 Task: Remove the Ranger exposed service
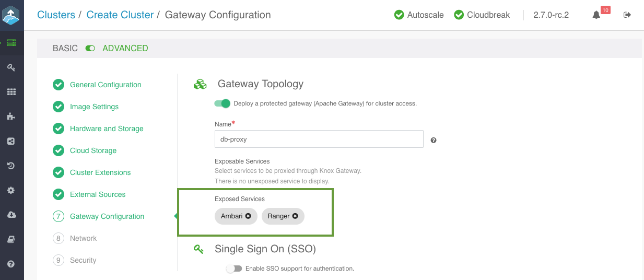(x=295, y=216)
